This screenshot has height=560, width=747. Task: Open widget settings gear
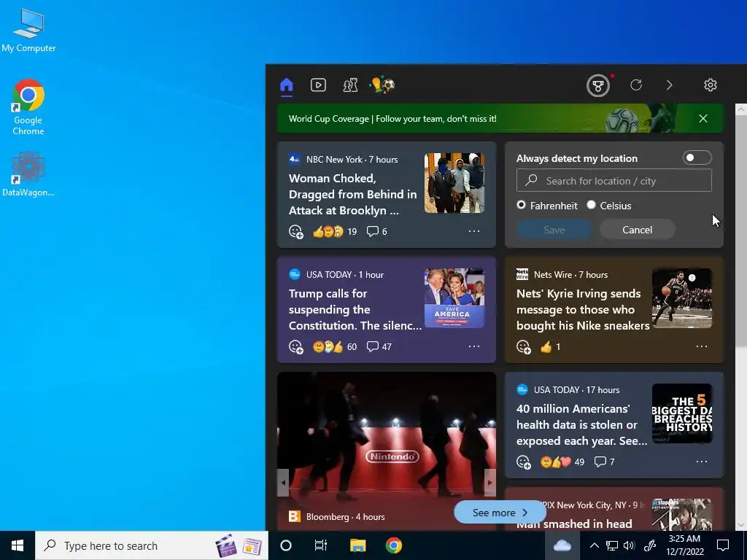coord(711,85)
